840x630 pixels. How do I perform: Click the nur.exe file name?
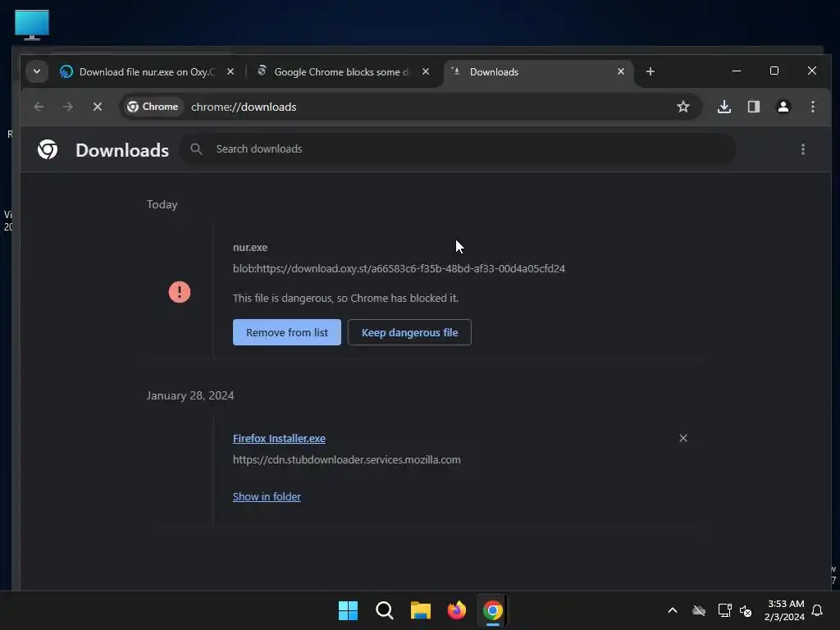click(x=250, y=248)
